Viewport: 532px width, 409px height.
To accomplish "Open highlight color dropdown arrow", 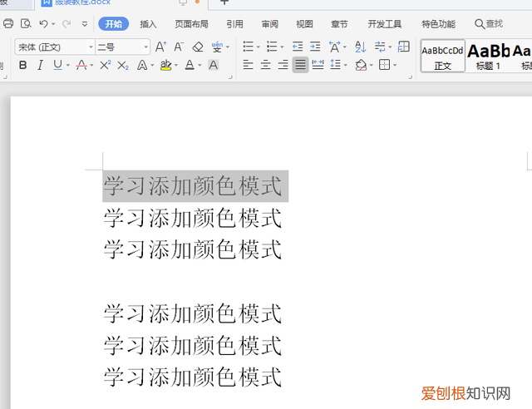I will point(175,65).
